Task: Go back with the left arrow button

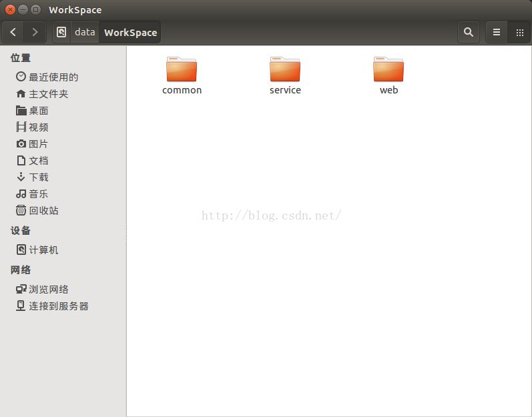Action: (13, 32)
